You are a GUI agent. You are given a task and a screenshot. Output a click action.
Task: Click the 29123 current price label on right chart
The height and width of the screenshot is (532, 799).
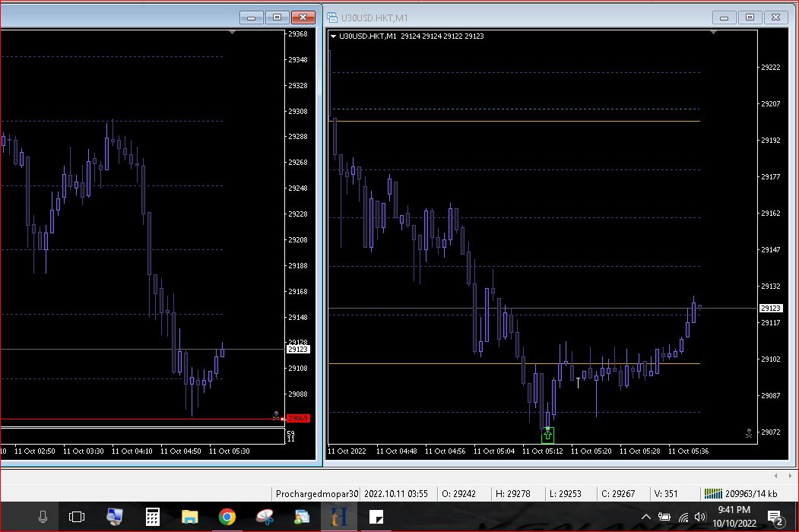pyautogui.click(x=770, y=308)
